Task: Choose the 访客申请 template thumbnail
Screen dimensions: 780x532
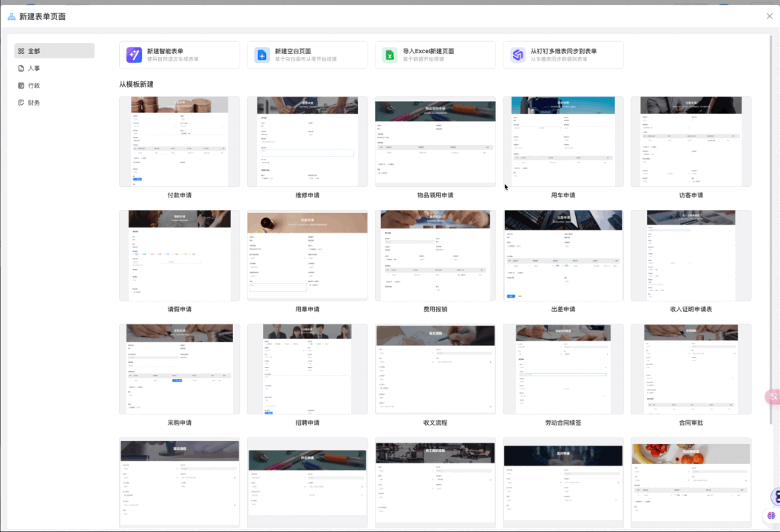Action: pyautogui.click(x=691, y=141)
